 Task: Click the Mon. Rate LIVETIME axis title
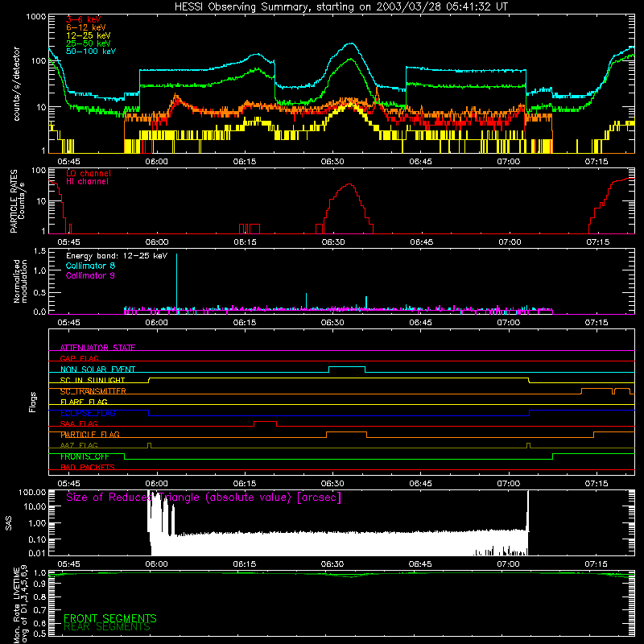coord(20,604)
